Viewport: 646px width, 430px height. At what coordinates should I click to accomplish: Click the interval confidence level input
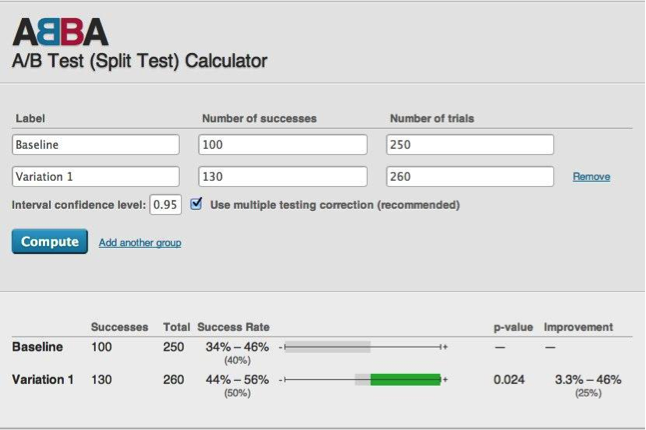coord(165,205)
